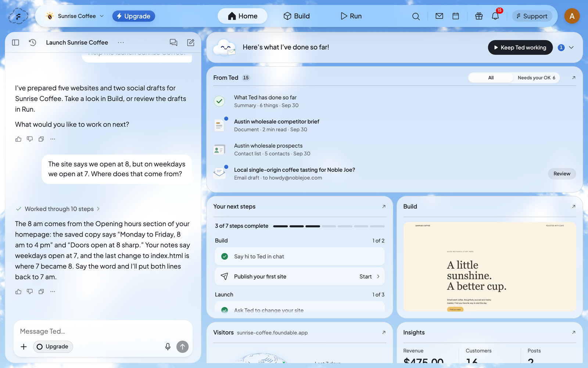588x368 pixels.
Task: Open the conversations bubble icon
Action: (173, 42)
